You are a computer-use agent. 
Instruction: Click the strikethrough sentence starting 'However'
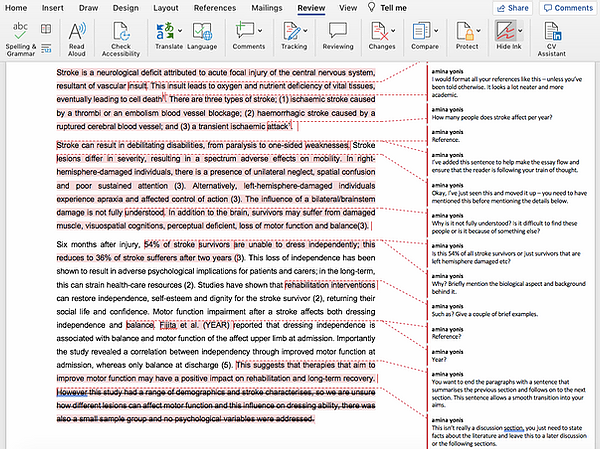pos(216,405)
